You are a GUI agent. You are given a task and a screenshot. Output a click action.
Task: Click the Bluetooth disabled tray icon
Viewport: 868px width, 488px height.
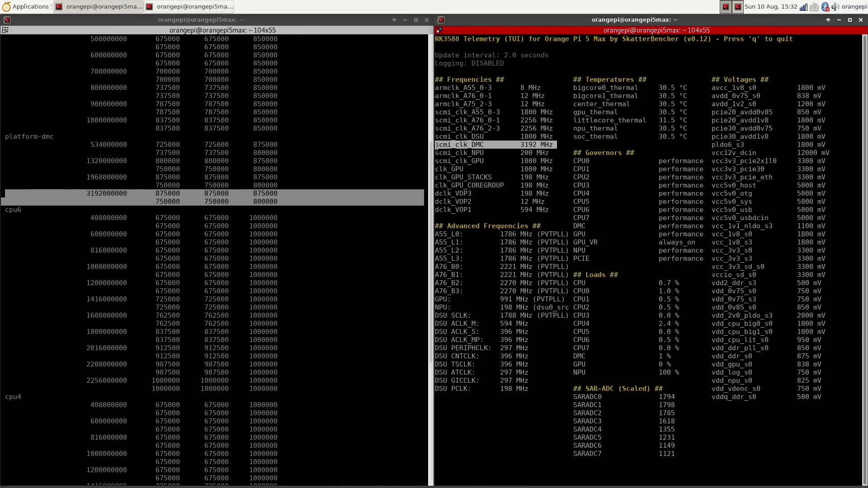(825, 6)
